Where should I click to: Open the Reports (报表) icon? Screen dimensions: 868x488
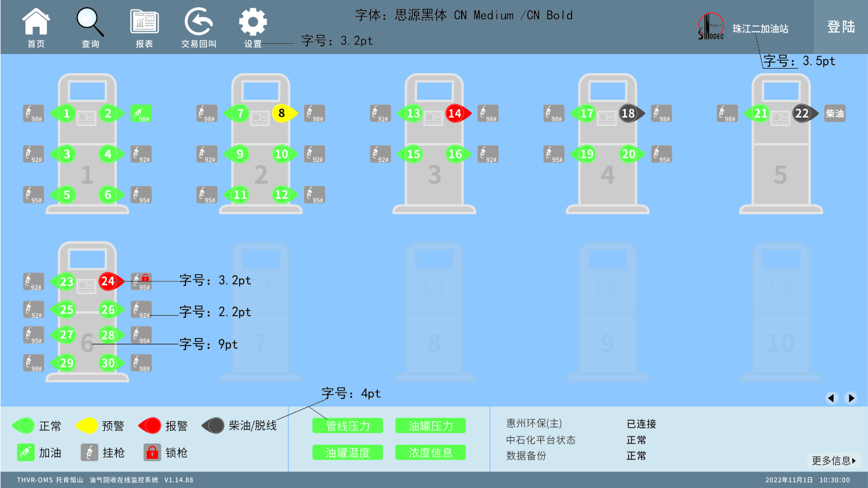coord(144,23)
